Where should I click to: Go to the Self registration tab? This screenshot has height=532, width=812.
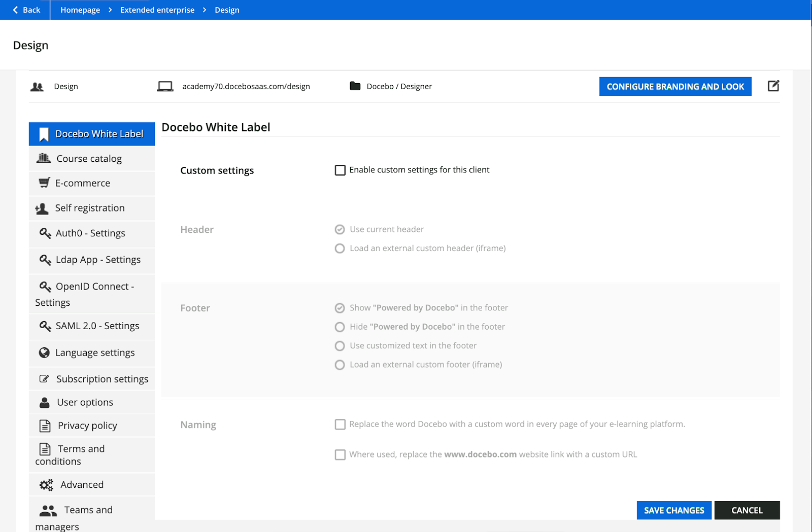[x=92, y=208]
